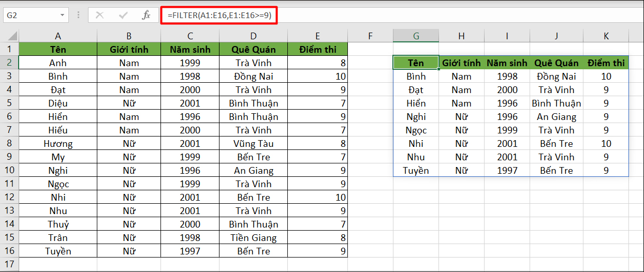Image resolution: width=644 pixels, height=272 pixels.
Task: Select the cell Tiền Giang
Action: (253, 237)
